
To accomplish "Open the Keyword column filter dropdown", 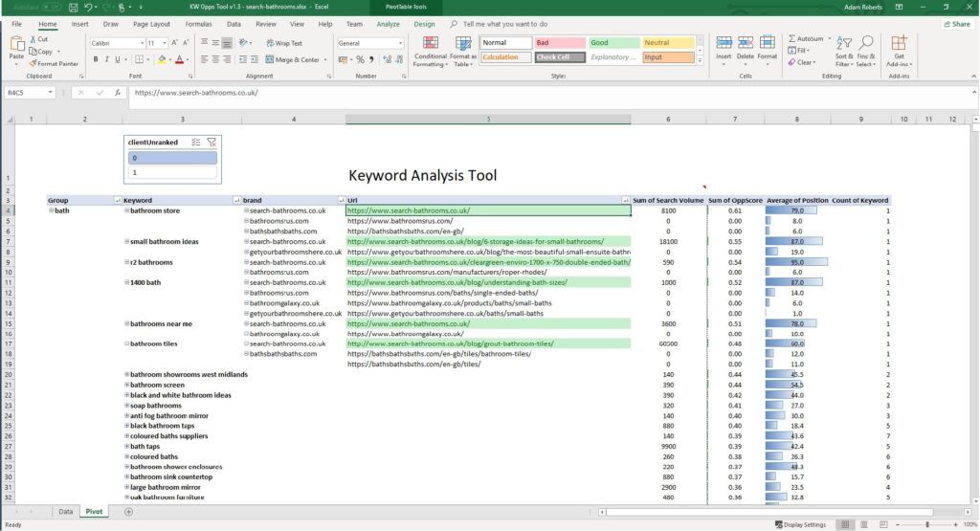I will click(x=236, y=201).
